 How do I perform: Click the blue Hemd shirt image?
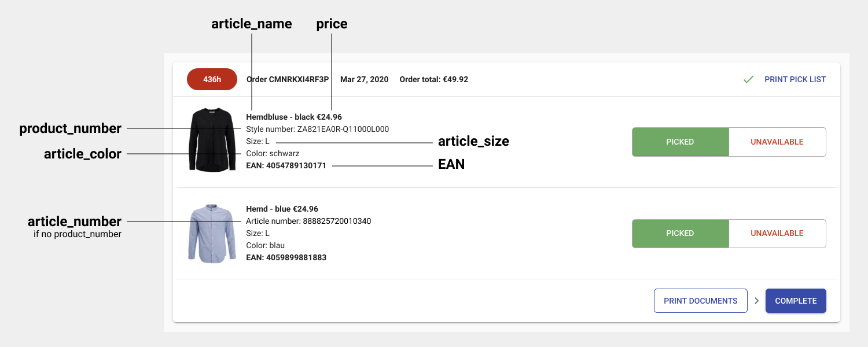click(x=212, y=233)
